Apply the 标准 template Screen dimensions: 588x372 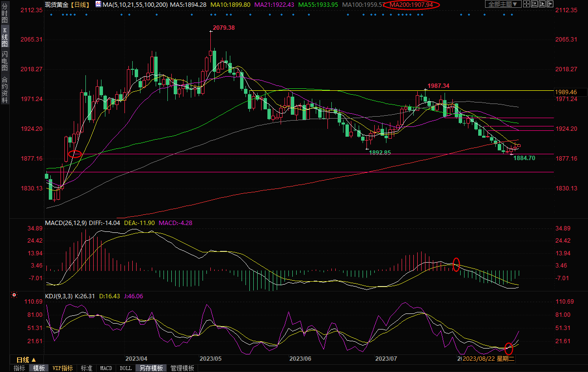coord(86,368)
